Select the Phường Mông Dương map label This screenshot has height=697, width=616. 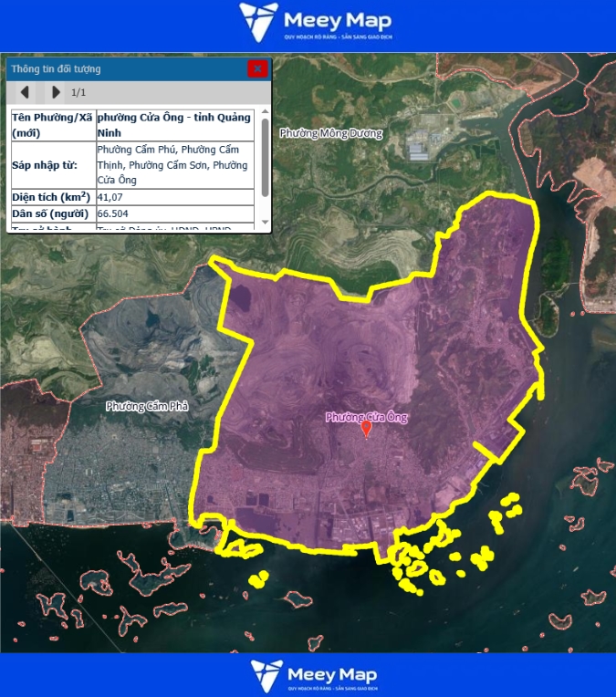pos(331,133)
